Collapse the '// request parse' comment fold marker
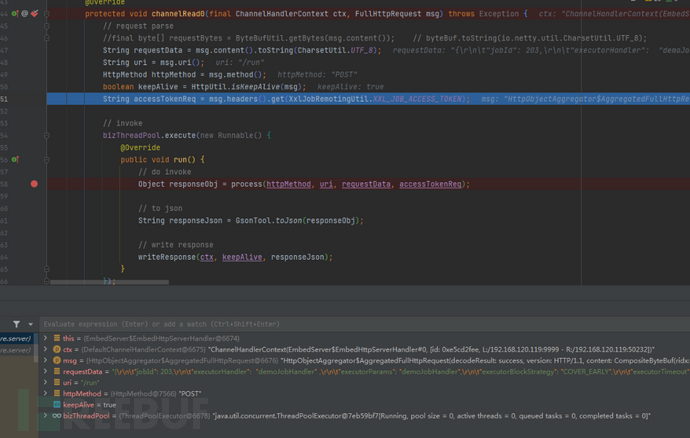The height and width of the screenshot is (438, 690). click(47, 26)
